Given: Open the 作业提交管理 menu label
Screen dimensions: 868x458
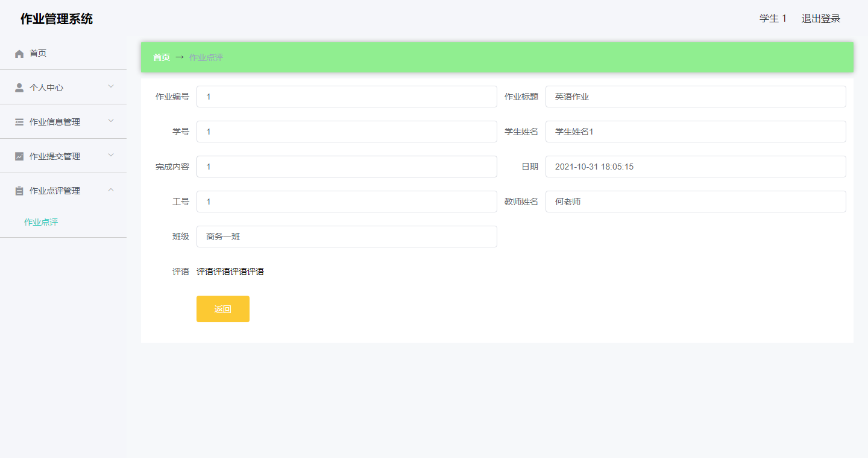Looking at the screenshot, I should point(55,156).
